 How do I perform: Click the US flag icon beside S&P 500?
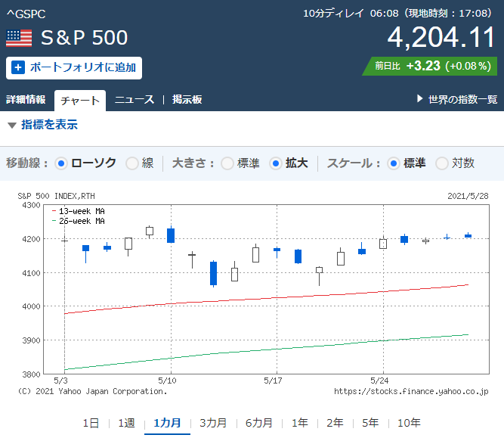pos(19,39)
